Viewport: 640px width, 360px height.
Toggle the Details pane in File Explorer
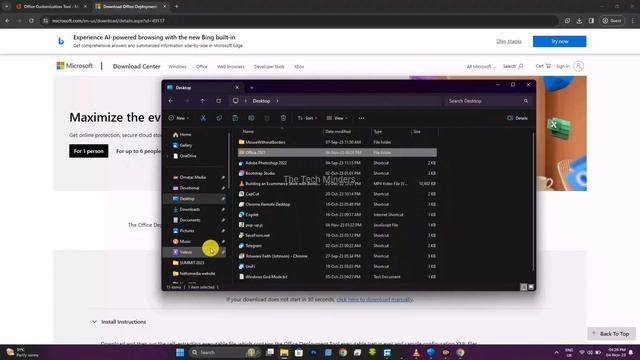click(518, 118)
